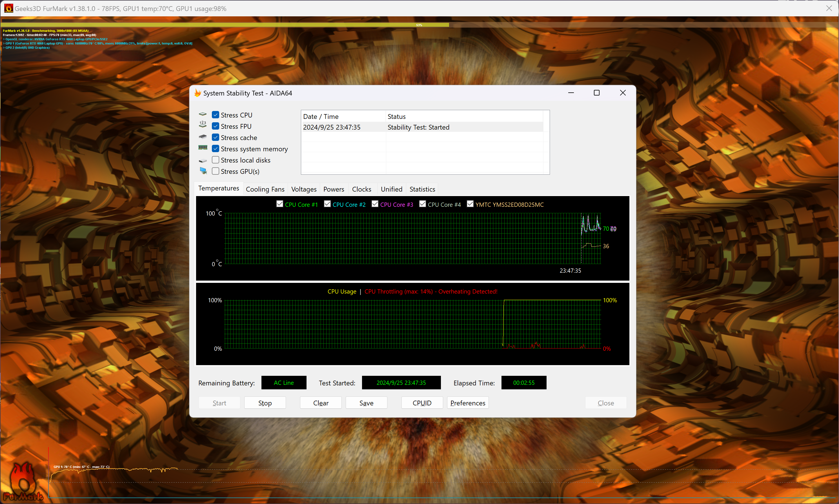The height and width of the screenshot is (504, 839).
Task: Uncheck the Stress CPU checkbox
Action: (215, 115)
